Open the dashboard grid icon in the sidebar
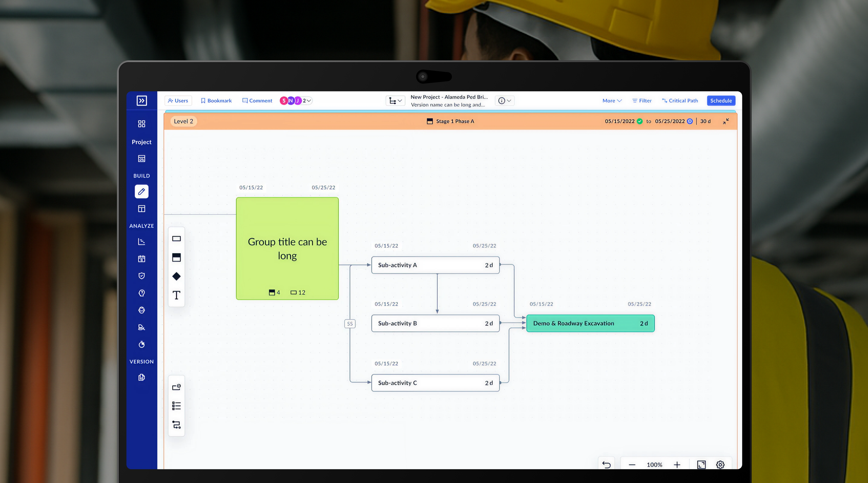The width and height of the screenshot is (868, 483). click(x=142, y=124)
